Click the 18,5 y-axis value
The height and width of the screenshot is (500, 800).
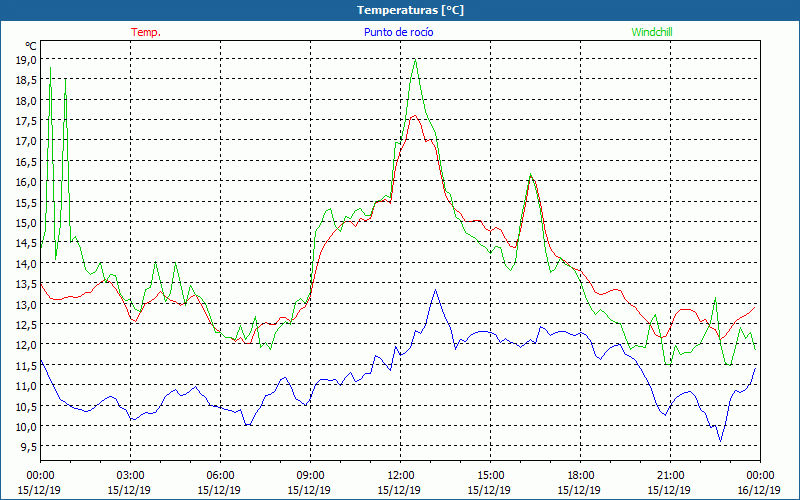click(27, 80)
